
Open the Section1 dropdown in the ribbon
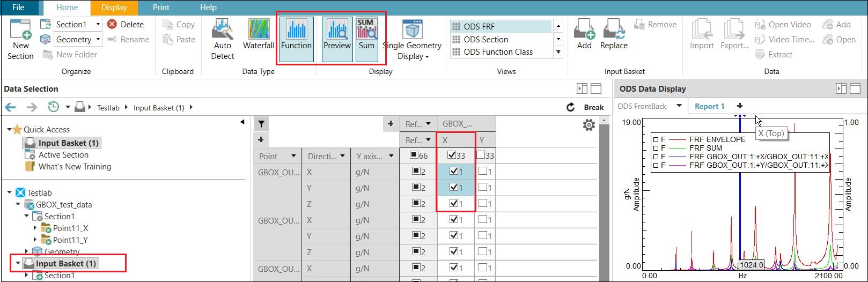tap(98, 24)
